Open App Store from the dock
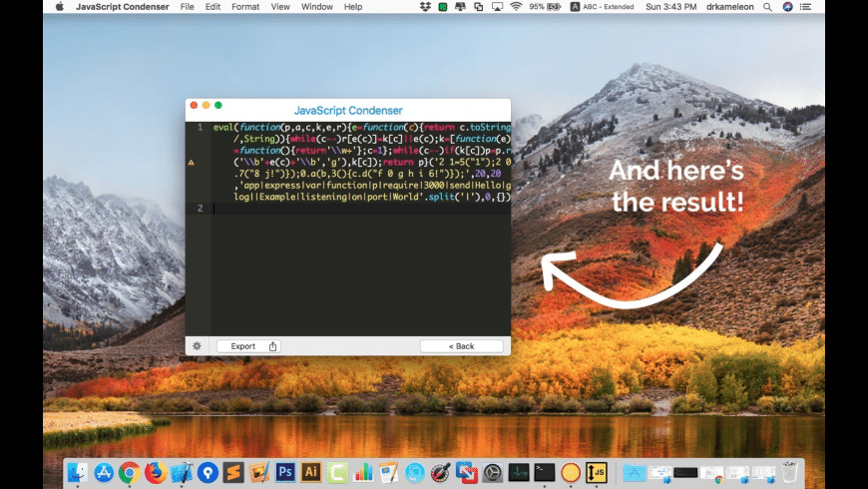Viewport: 868px width, 489px height. pos(104,472)
